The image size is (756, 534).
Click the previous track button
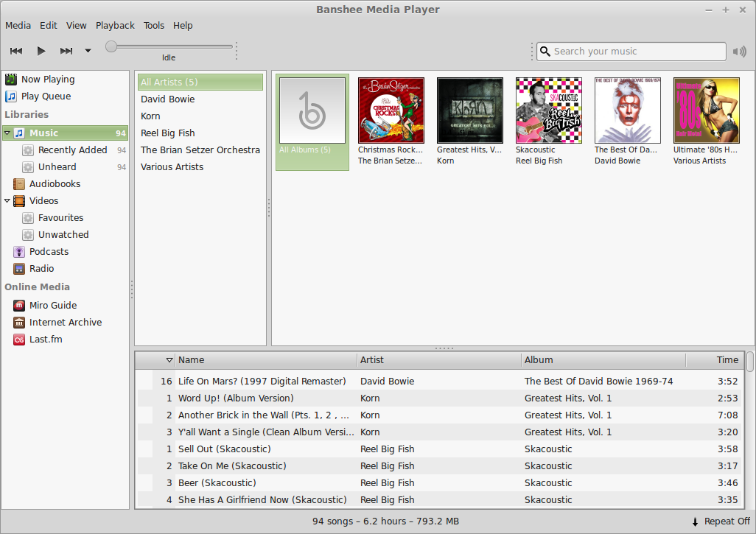pos(16,51)
